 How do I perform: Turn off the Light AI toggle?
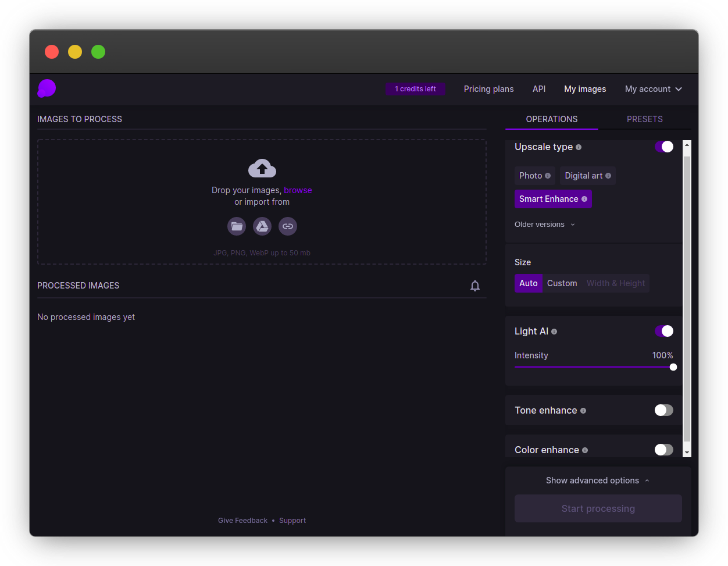[x=664, y=331]
